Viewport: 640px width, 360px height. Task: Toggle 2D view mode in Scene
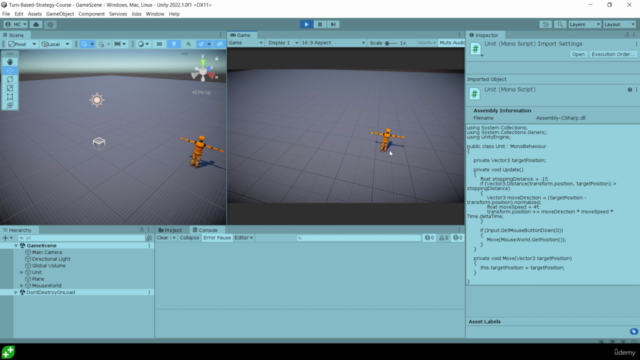pyautogui.click(x=159, y=44)
